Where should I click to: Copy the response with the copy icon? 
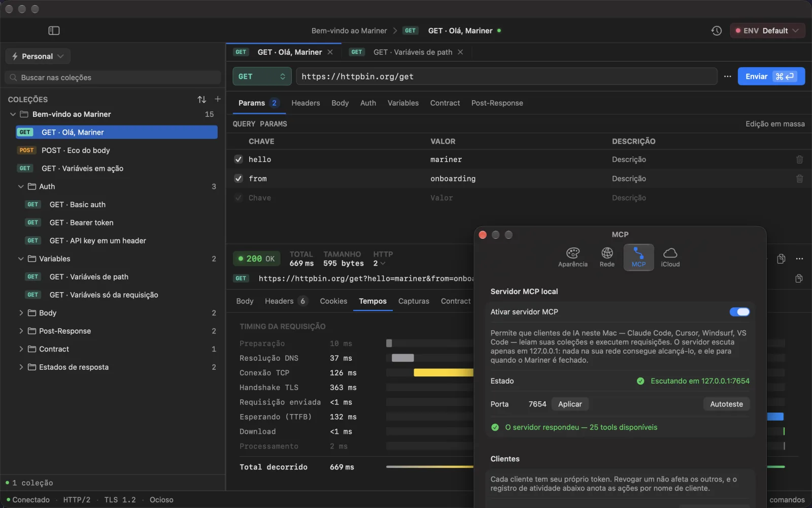[x=781, y=259]
